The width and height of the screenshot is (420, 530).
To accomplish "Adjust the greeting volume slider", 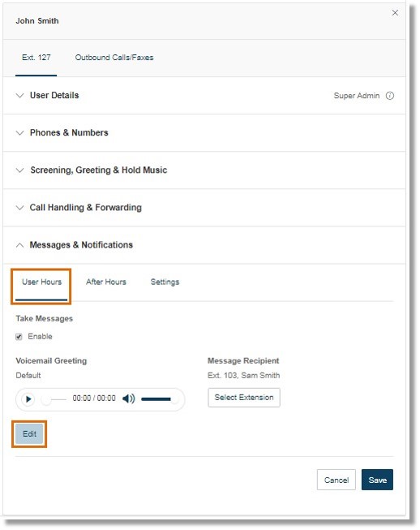I will tap(157, 399).
